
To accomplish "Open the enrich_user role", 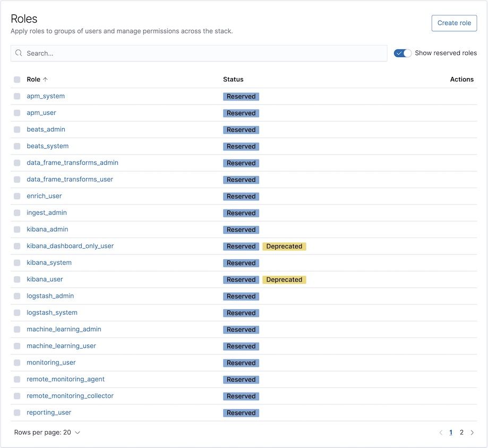I will click(44, 196).
